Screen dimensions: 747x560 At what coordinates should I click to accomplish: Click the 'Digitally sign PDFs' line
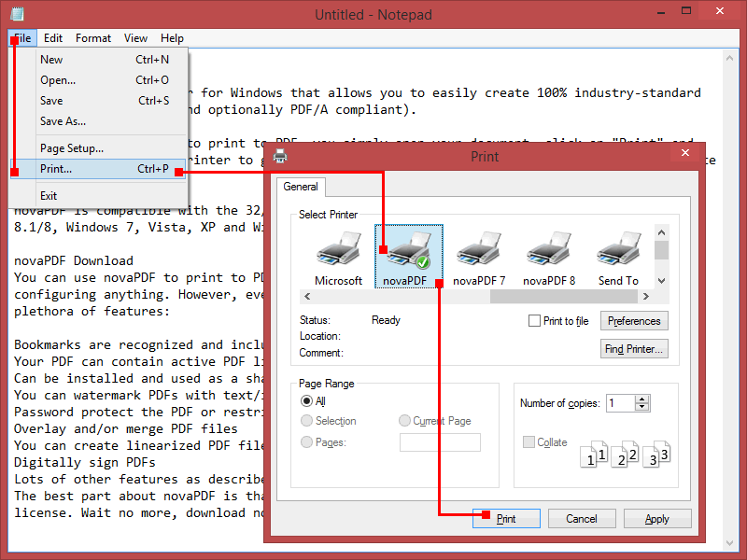click(x=84, y=462)
